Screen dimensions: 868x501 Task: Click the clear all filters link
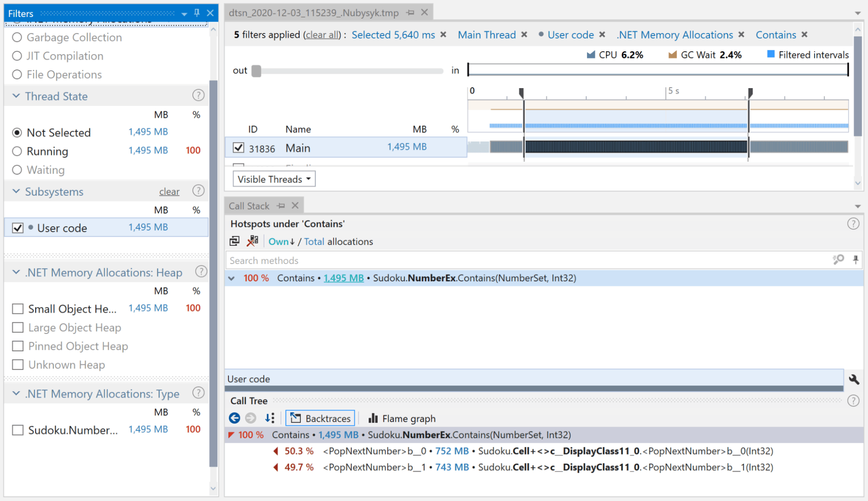[322, 35]
